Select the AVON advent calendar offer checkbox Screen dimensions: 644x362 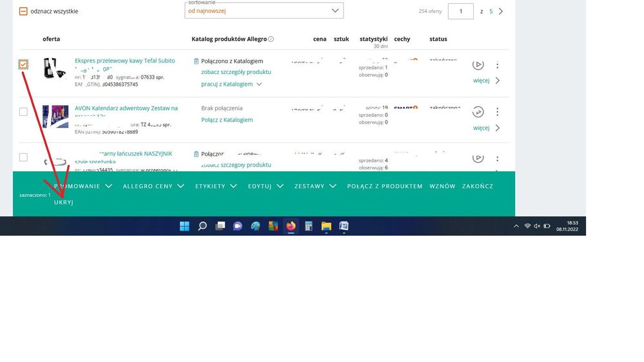click(x=23, y=111)
